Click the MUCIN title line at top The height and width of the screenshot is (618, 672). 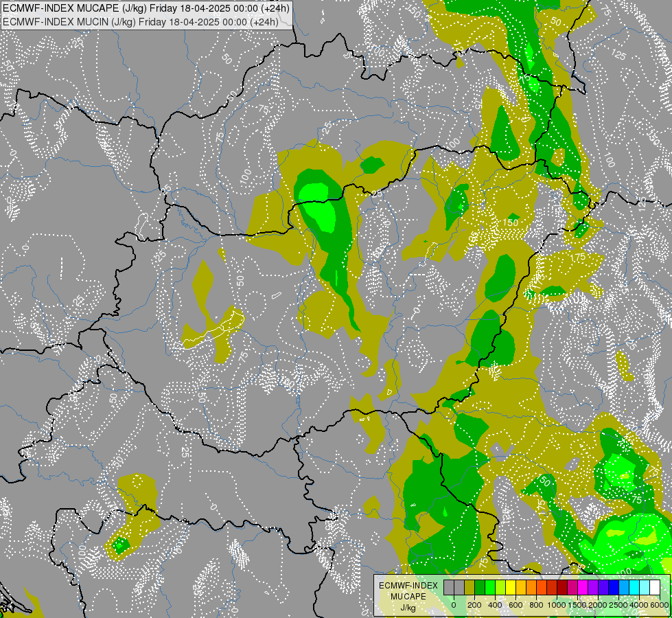(141, 22)
